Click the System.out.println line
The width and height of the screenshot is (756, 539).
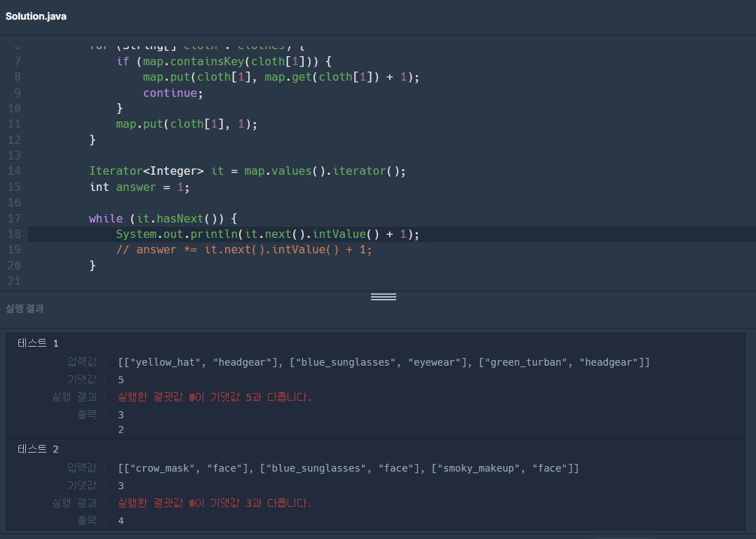(268, 234)
